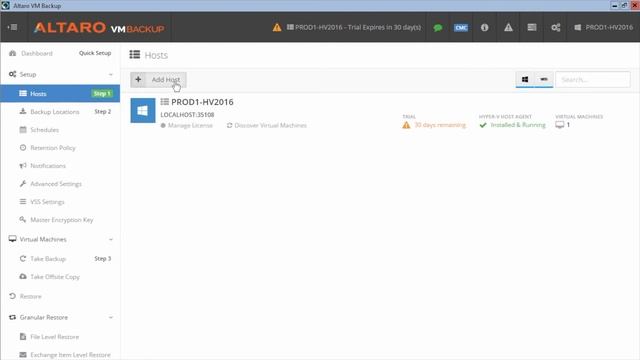Filter hosts by Windows Hyper-V icon

525,79
